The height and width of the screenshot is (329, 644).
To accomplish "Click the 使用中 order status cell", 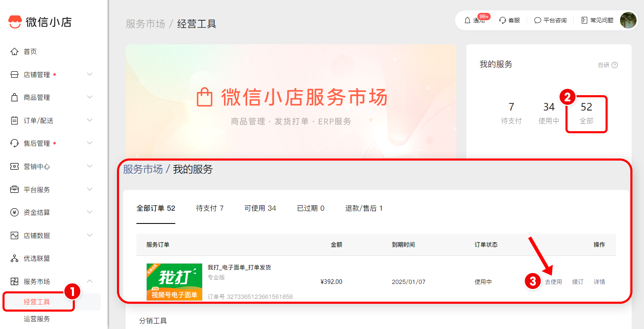I will [483, 282].
